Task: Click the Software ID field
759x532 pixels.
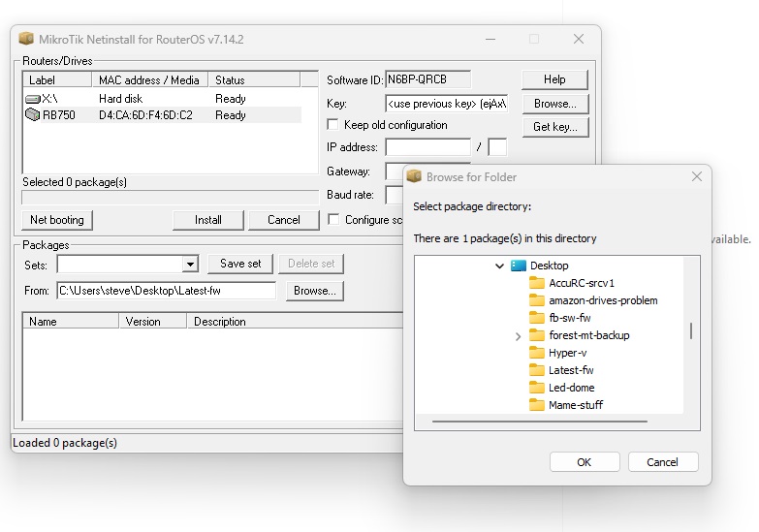Action: click(427, 79)
